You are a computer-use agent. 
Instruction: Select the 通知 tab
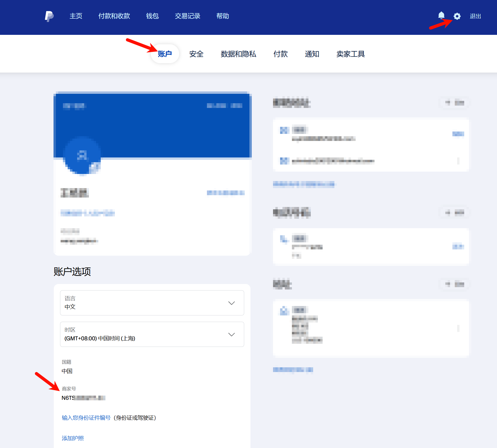click(x=312, y=54)
